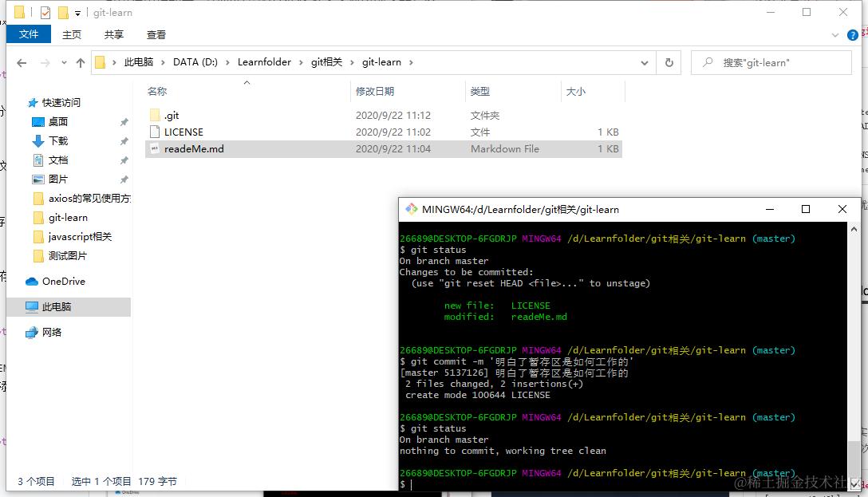Open recent locations dropdown arrow
868x497 pixels.
[x=64, y=62]
